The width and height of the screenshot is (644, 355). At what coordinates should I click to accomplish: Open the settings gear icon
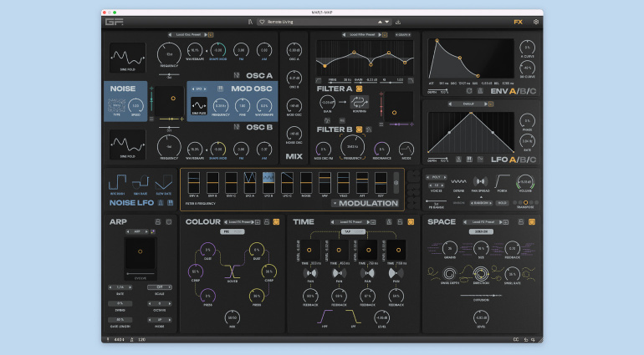coord(536,22)
